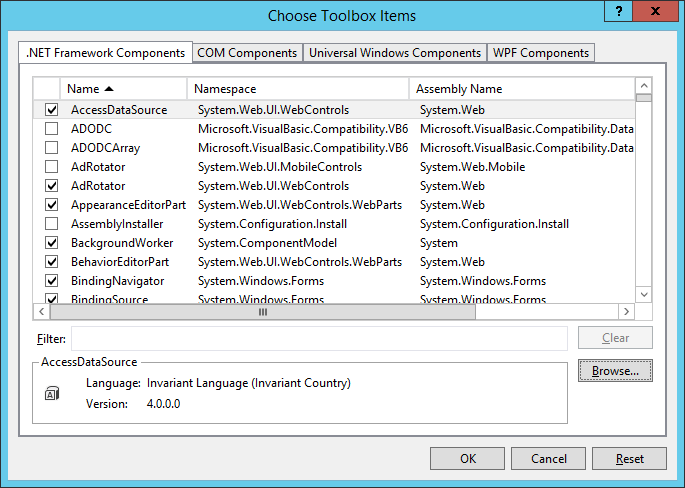Check the AssemblyInstaller checkbox
685x488 pixels.
click(x=52, y=224)
